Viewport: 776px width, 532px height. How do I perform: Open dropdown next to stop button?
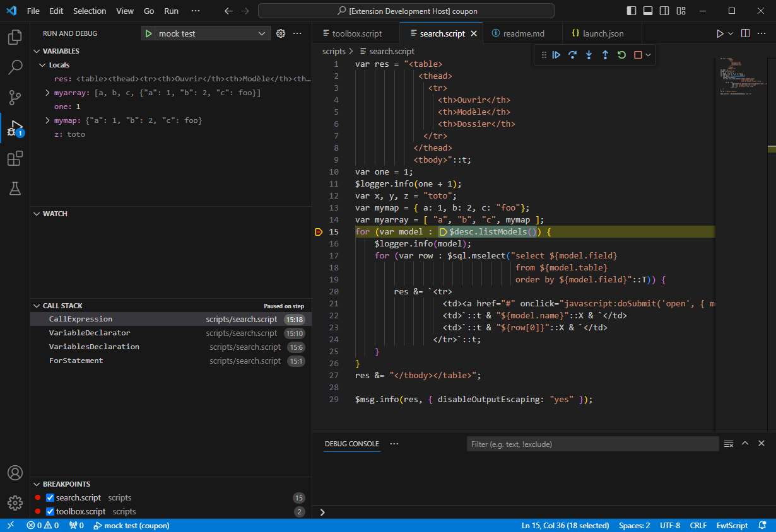click(648, 55)
